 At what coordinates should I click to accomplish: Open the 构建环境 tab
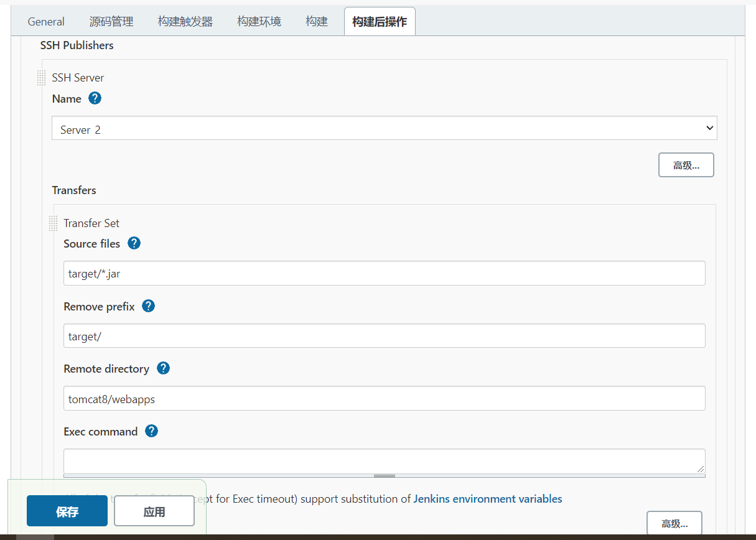258,21
